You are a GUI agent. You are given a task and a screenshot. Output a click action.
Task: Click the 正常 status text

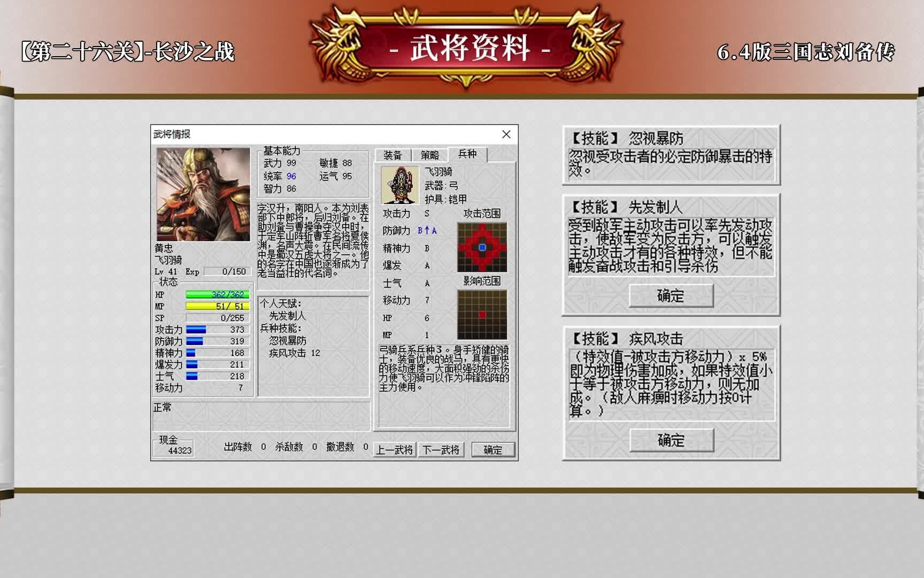(163, 408)
